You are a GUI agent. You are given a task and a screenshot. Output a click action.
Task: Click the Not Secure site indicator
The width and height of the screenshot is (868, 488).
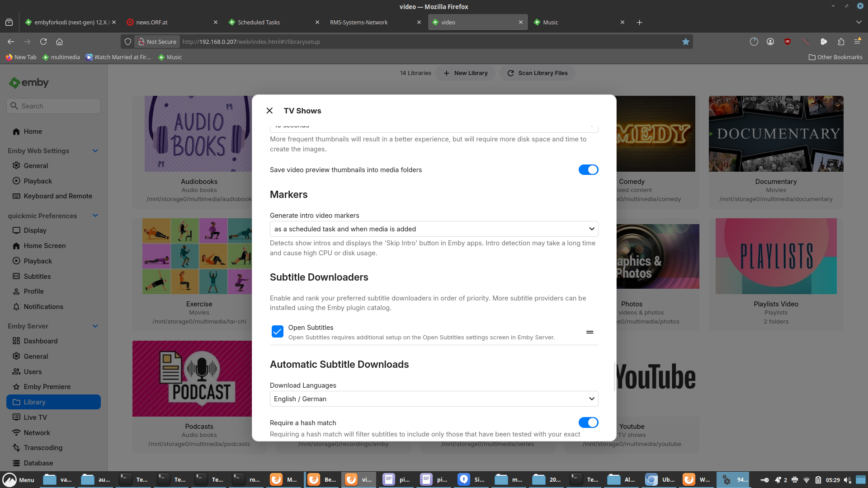[x=157, y=42]
